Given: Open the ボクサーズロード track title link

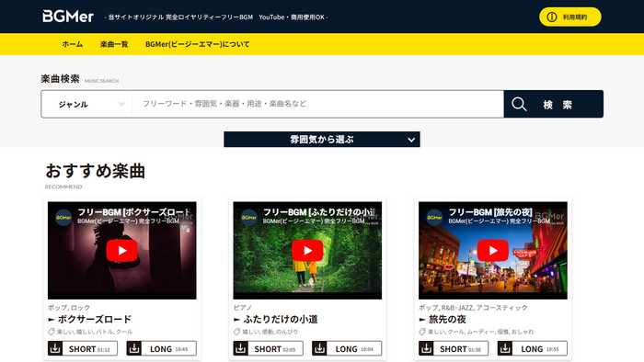Looking at the screenshot, I should tap(95, 319).
